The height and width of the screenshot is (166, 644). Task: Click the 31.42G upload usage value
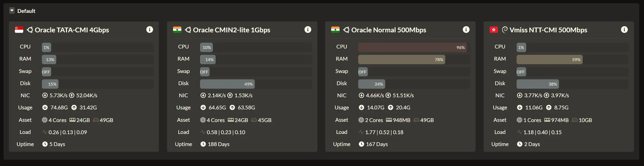(88, 107)
